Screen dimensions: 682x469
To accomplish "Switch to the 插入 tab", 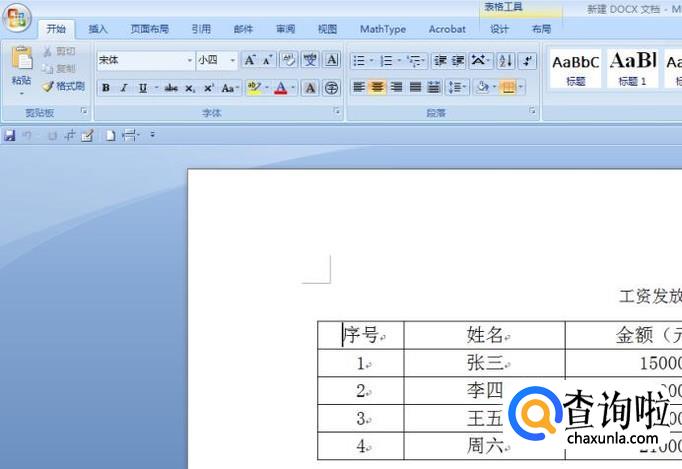I will click(x=98, y=29).
